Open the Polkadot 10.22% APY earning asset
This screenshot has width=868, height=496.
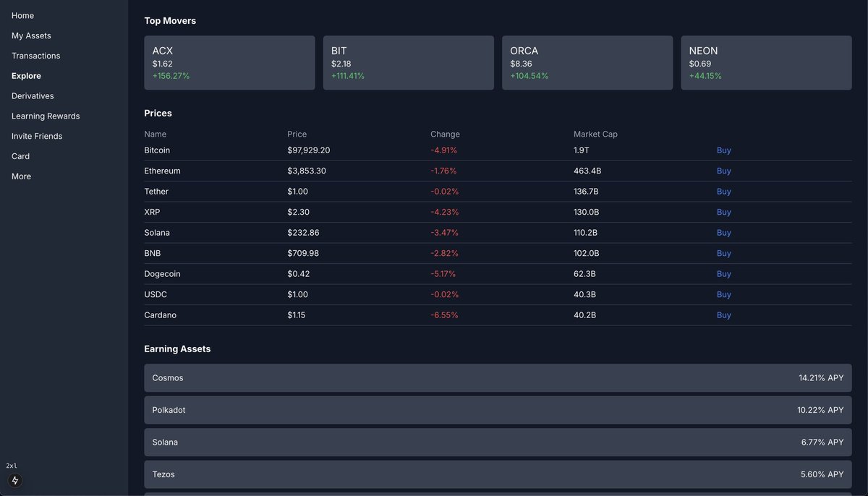[x=498, y=410]
